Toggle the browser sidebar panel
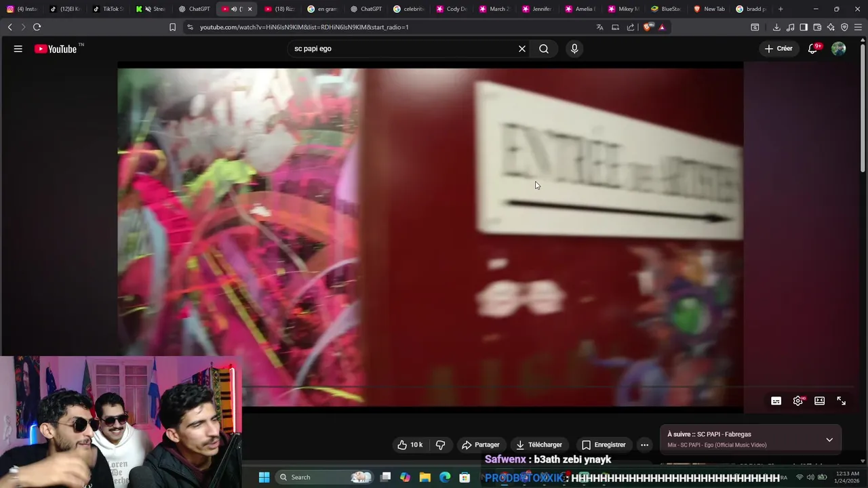The height and width of the screenshot is (488, 868). [x=804, y=27]
